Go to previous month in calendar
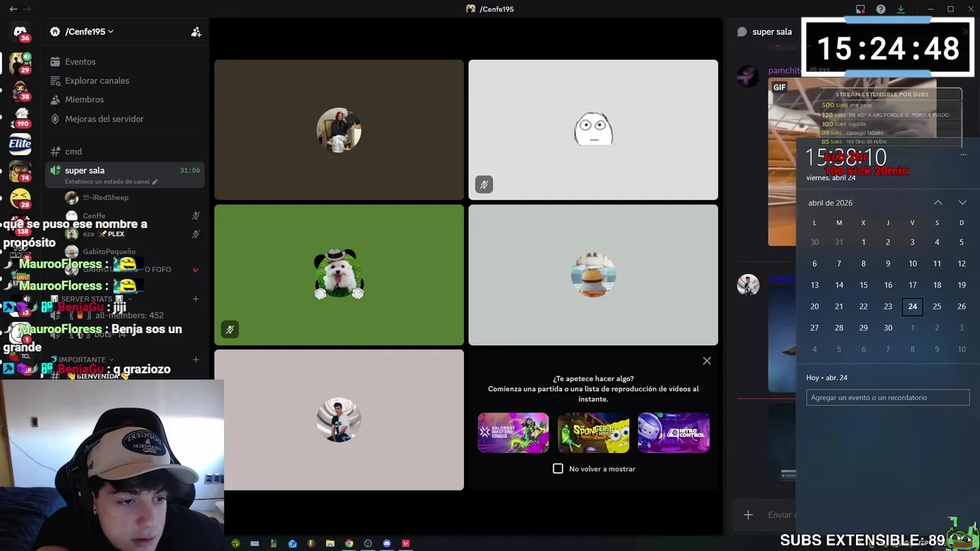This screenshot has height=551, width=980. [938, 203]
